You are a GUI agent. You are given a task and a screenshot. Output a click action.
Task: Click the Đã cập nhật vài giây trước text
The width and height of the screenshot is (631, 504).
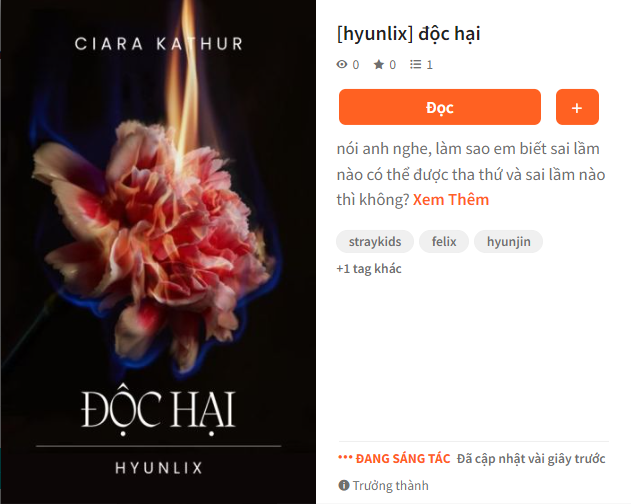pyautogui.click(x=531, y=459)
